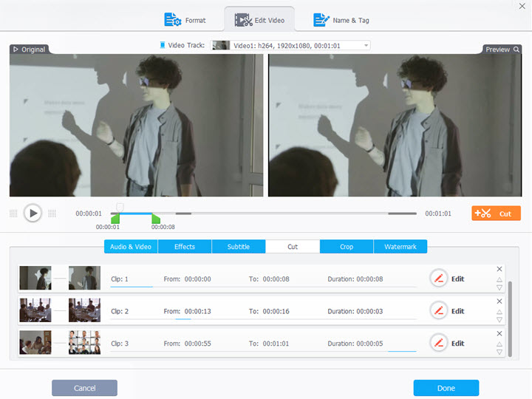The width and height of the screenshot is (532, 399).
Task: Move Clip 1 up with the triangle arrow
Action: (499, 279)
